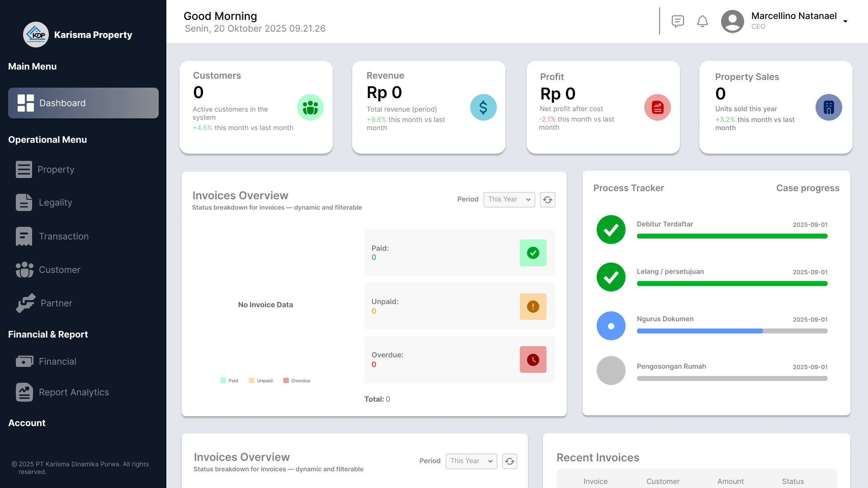Click the green Customers card icon
The height and width of the screenshot is (488, 868).
tap(310, 108)
